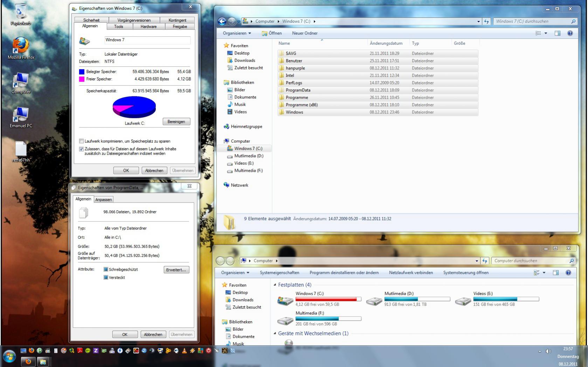
Task: Click the Windows Explorer taskbar button
Action: [x=43, y=361]
